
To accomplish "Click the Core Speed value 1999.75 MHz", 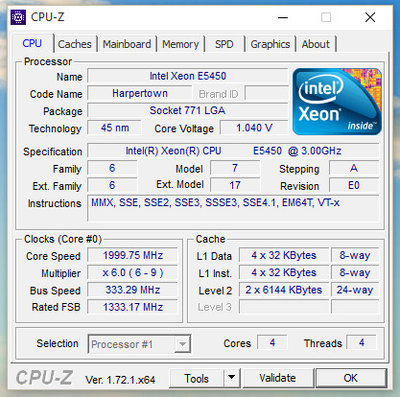I will (133, 255).
